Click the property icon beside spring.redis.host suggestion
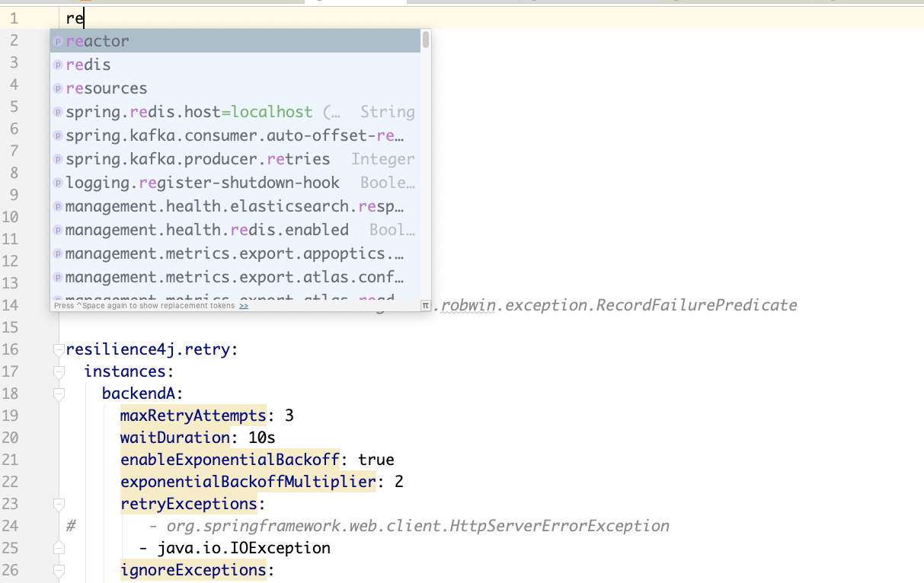The height and width of the screenshot is (583, 924). click(58, 111)
